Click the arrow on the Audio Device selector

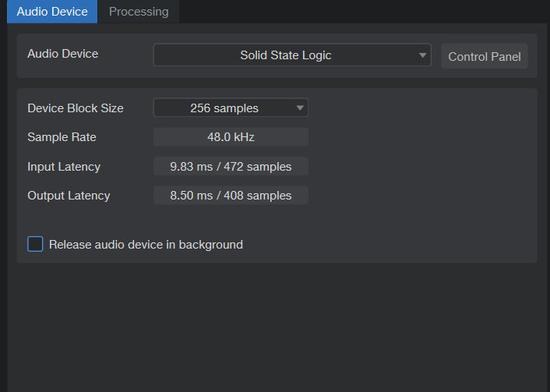(x=422, y=55)
